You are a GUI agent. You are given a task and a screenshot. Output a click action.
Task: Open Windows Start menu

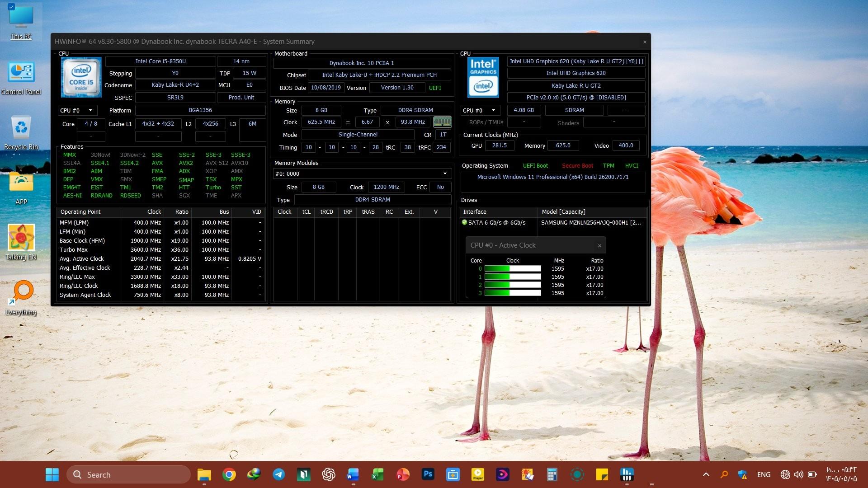click(52, 474)
